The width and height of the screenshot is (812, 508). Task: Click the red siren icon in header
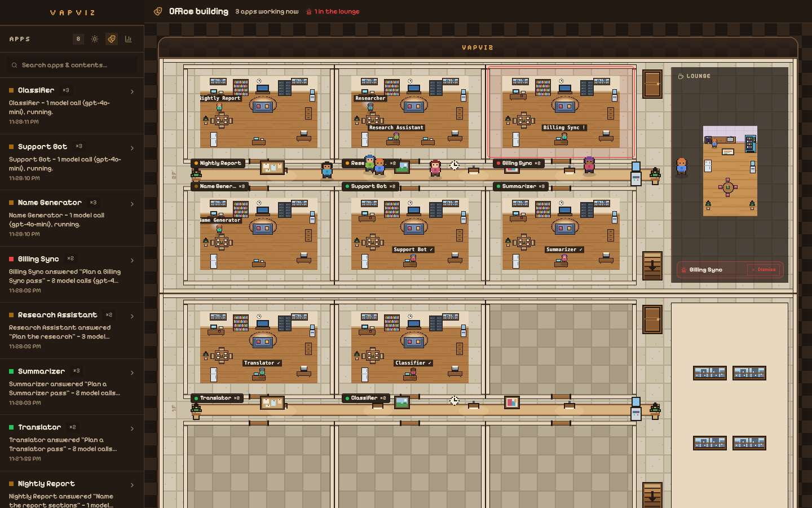point(309,11)
